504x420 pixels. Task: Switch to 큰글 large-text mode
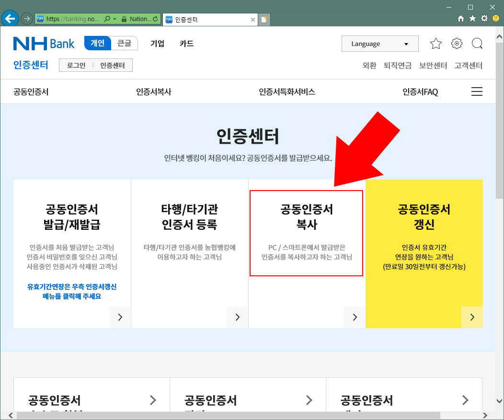click(125, 43)
